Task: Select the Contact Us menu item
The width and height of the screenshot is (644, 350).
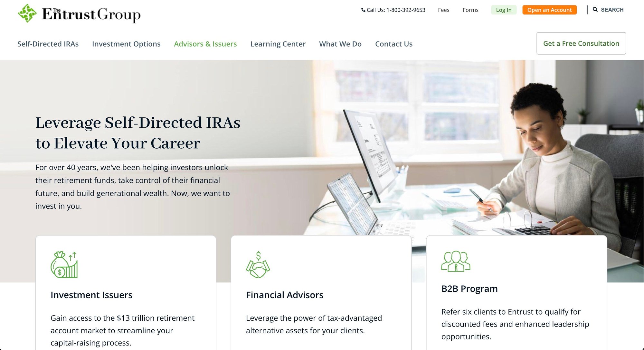Action: pos(393,43)
